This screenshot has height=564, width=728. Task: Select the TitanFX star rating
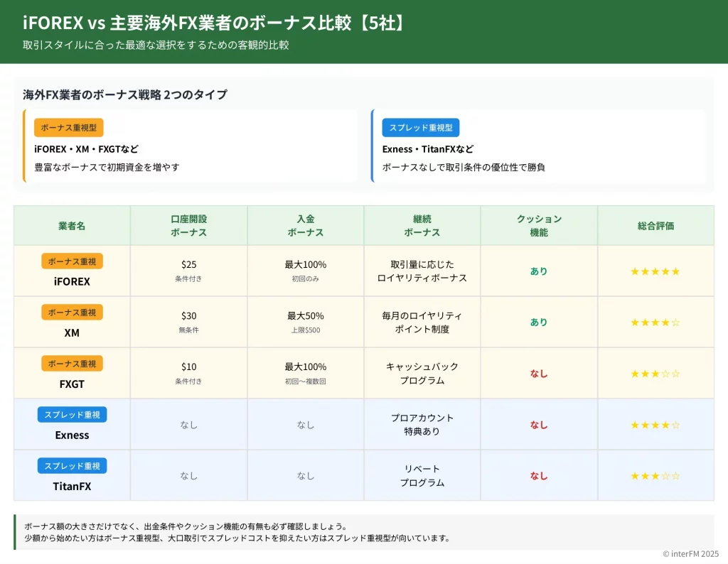coord(655,476)
